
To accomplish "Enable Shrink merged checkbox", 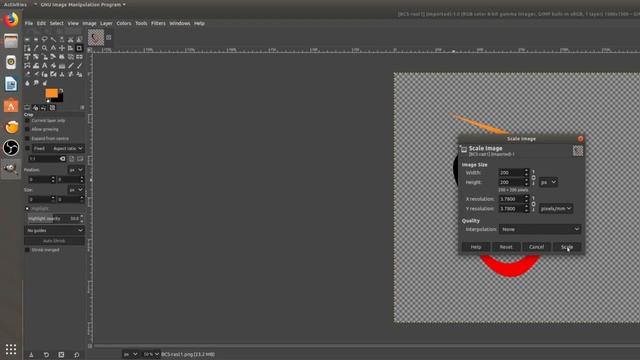I will (x=27, y=250).
